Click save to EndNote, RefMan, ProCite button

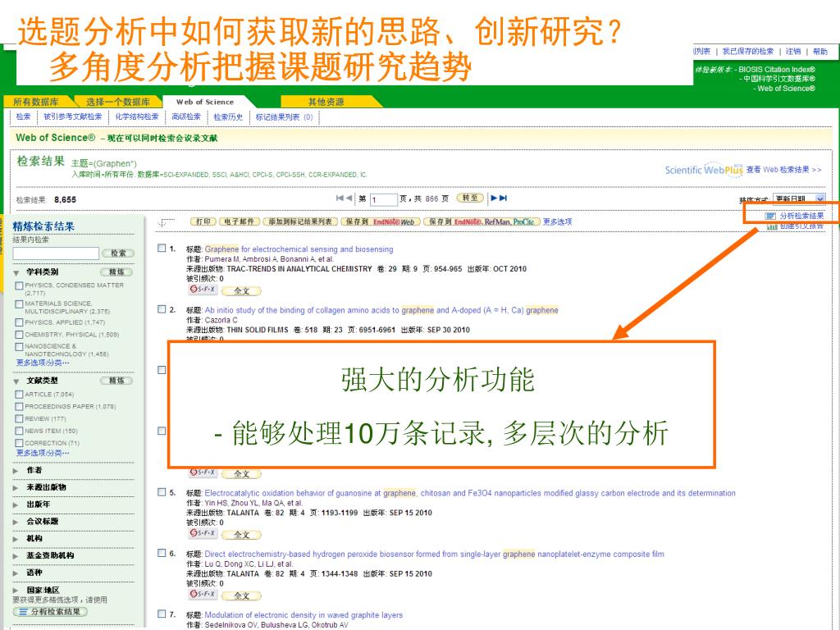(482, 221)
